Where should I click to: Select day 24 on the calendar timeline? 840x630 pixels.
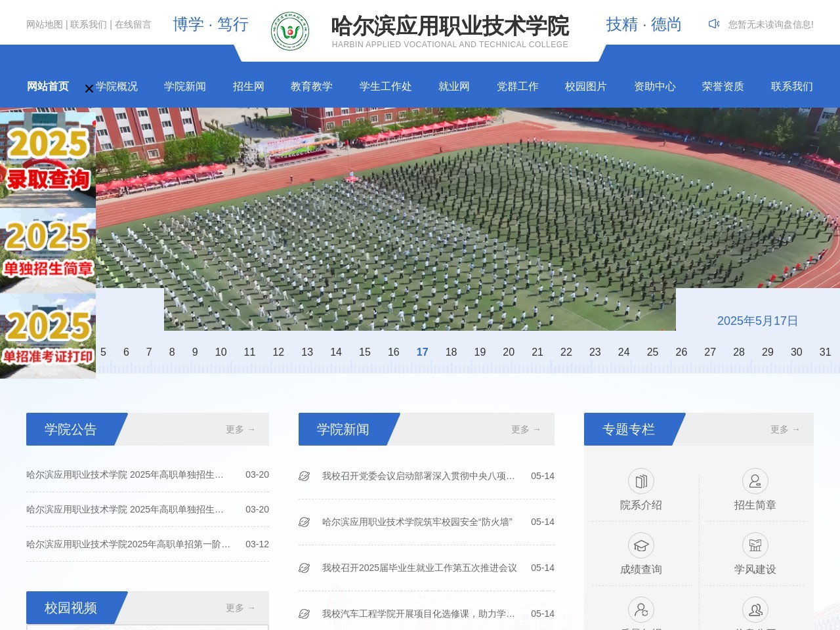pyautogui.click(x=623, y=352)
